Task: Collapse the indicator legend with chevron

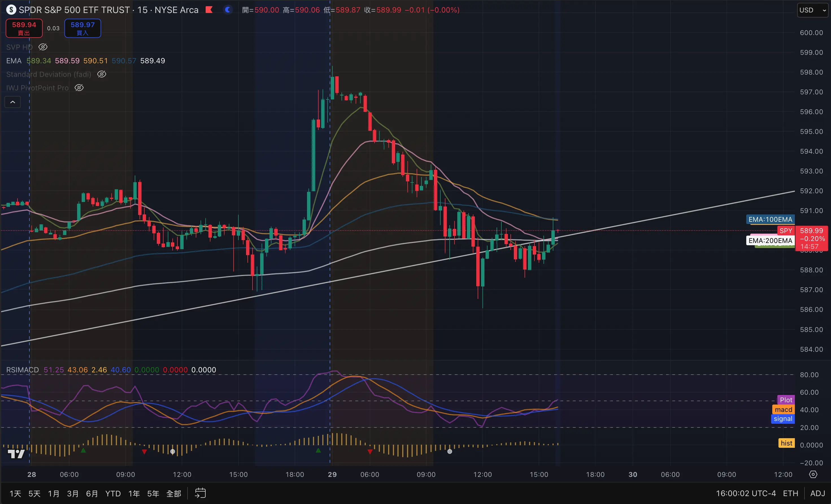Action: pyautogui.click(x=12, y=102)
